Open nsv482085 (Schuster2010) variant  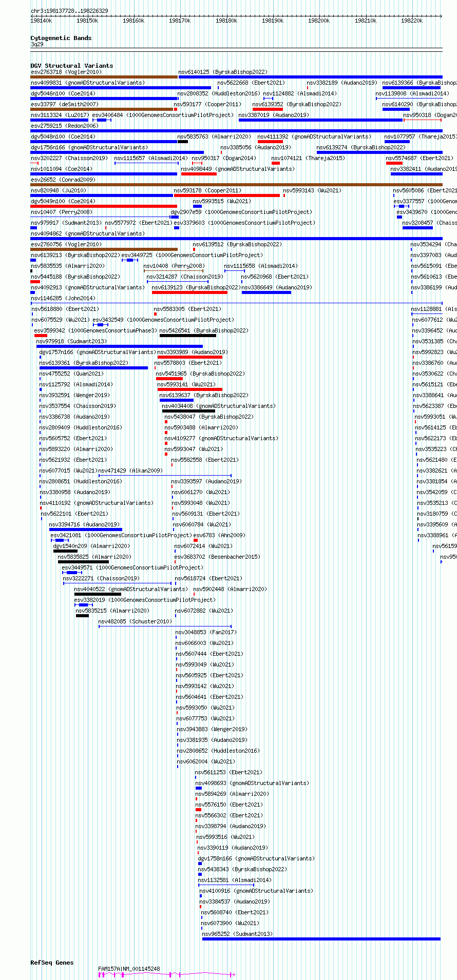(135, 621)
